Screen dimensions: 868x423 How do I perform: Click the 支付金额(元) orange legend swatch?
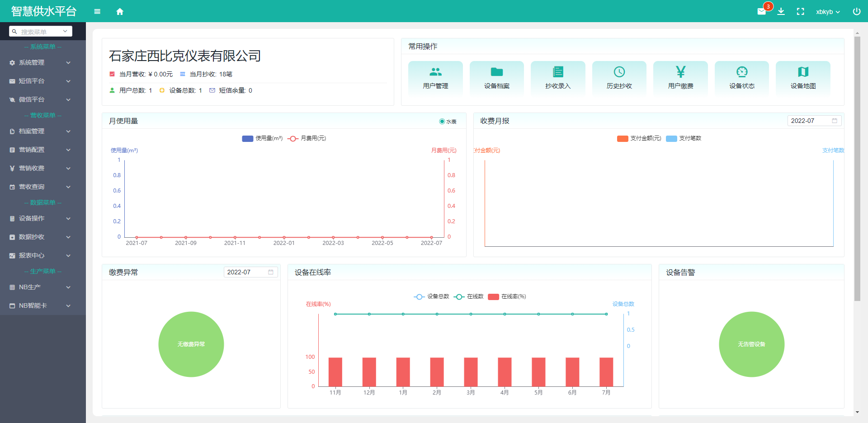point(623,139)
